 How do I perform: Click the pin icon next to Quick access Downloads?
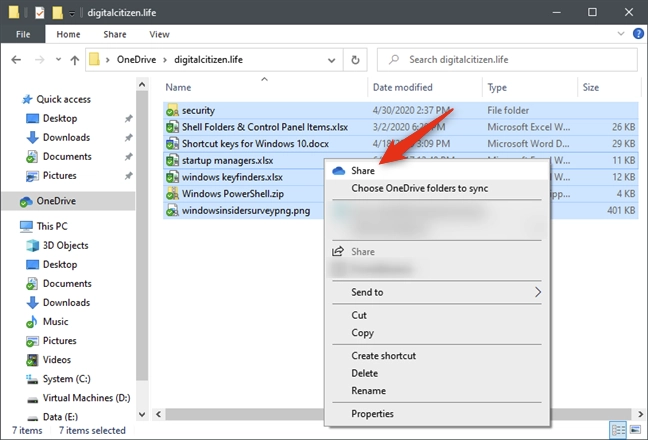click(x=129, y=138)
